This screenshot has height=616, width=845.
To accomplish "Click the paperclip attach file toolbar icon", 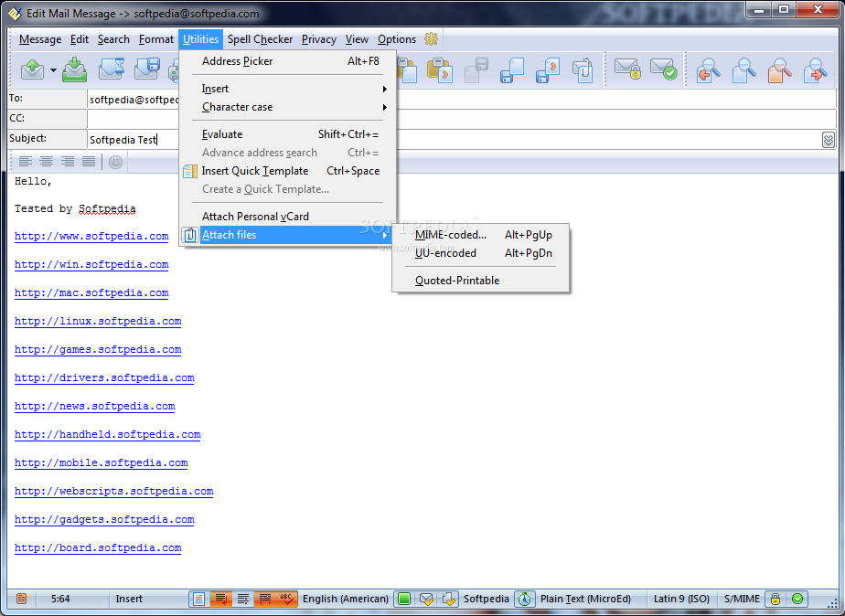I will pos(583,70).
